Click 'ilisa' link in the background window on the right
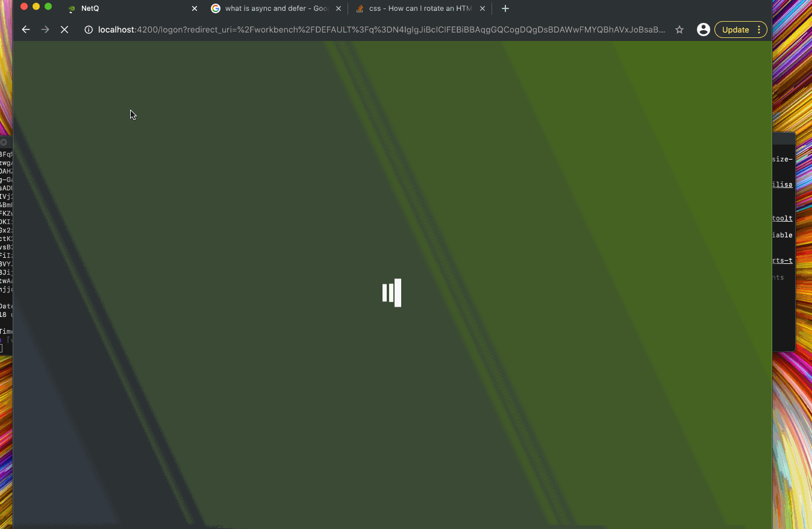The height and width of the screenshot is (529, 812). click(782, 184)
